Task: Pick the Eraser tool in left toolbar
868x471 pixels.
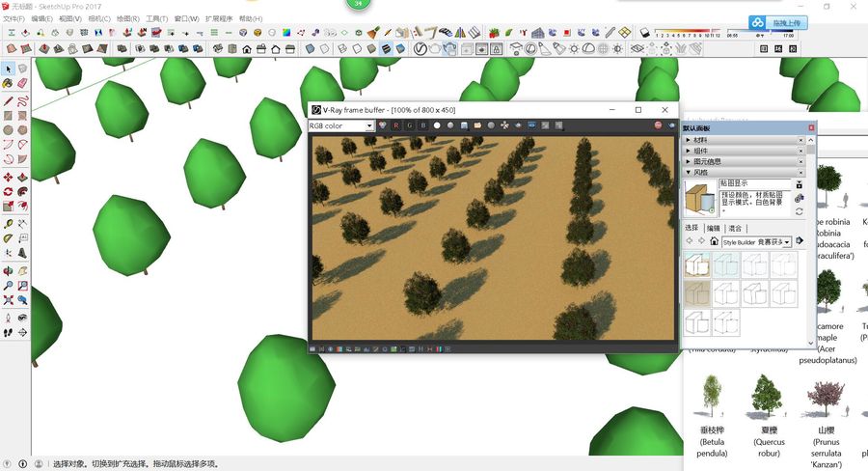Action: coord(22,83)
